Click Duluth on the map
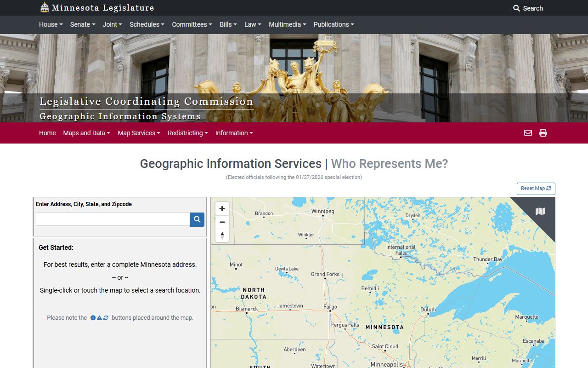This screenshot has width=588, height=368. [428, 310]
